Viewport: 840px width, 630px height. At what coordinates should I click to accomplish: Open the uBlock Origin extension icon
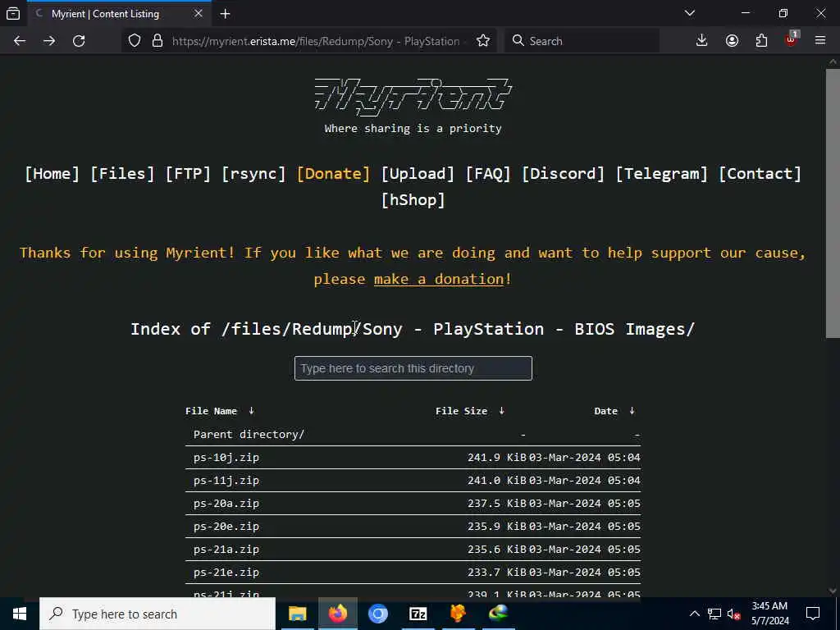coord(792,40)
